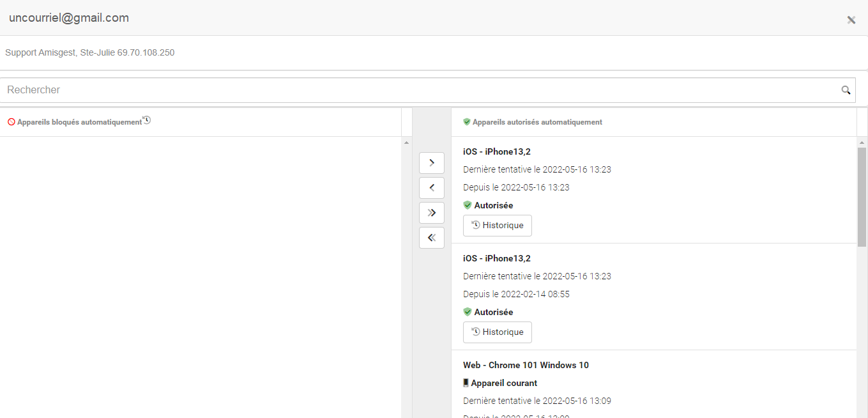This screenshot has width=868, height=418.
Task: Click the uncourriel@gmail.com title text
Action: coord(69,18)
